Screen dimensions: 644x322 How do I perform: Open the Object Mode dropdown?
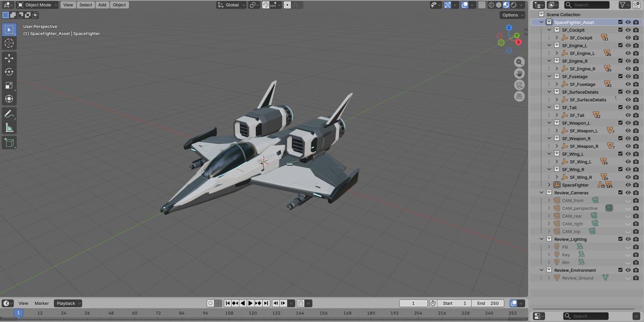point(38,5)
